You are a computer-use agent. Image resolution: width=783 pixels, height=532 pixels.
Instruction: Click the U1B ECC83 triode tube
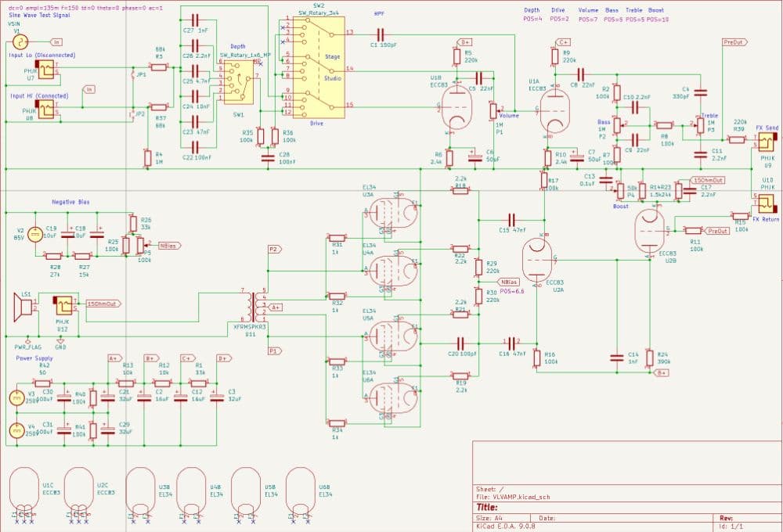click(x=454, y=106)
